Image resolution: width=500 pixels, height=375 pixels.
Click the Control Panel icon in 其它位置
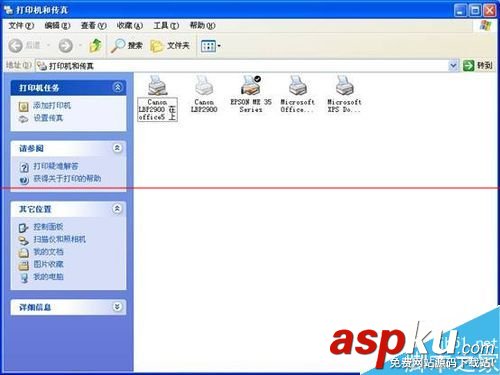(x=23, y=228)
